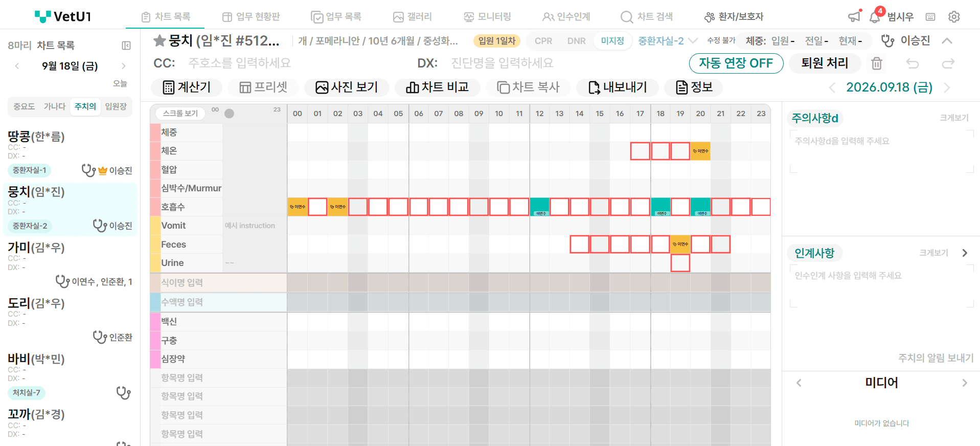
Task: Switch to the 갤러리 tab
Action: click(413, 17)
